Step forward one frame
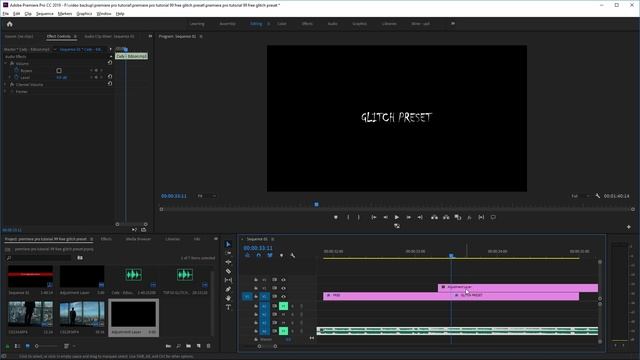The image size is (640, 360). point(409,217)
